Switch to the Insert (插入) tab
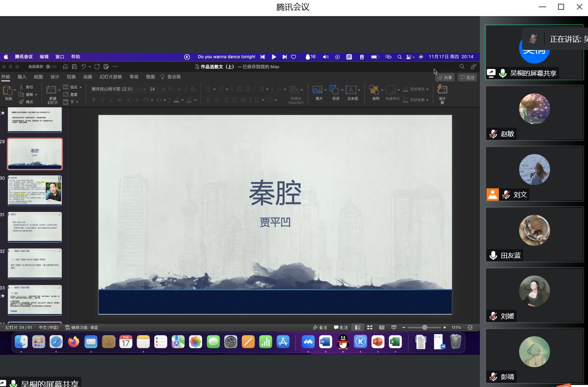The height and width of the screenshot is (387, 588). pos(22,77)
